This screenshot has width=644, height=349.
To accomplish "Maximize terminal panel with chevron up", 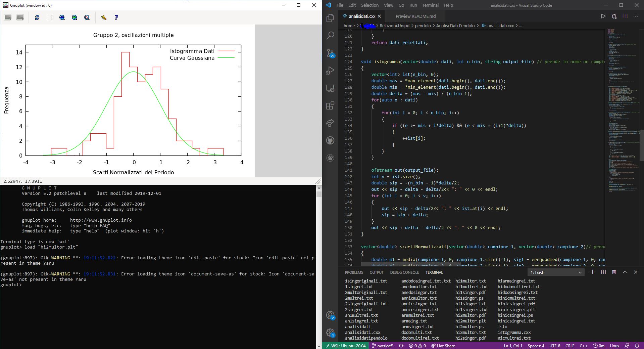I will coord(625,272).
